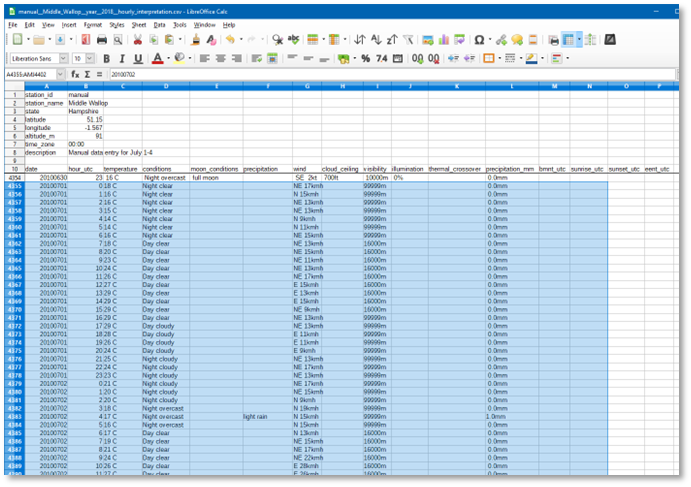This screenshot has width=691, height=487.
Task: Open the Format menu
Action: pyautogui.click(x=93, y=24)
